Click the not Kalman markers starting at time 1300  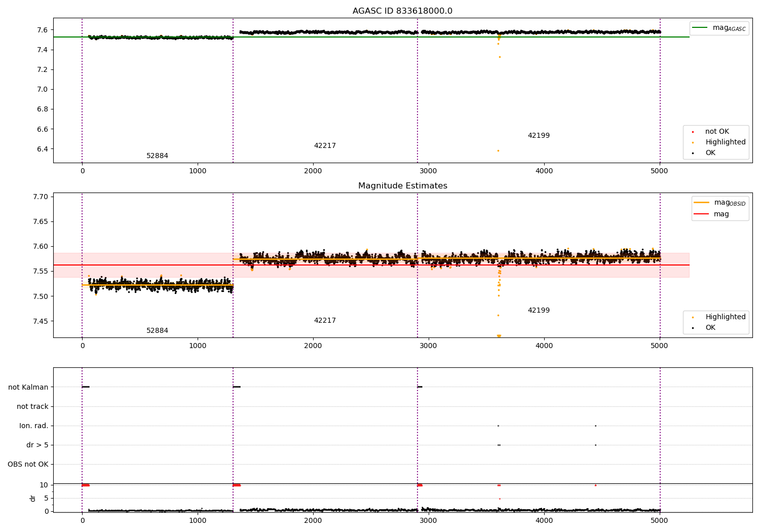pos(237,387)
